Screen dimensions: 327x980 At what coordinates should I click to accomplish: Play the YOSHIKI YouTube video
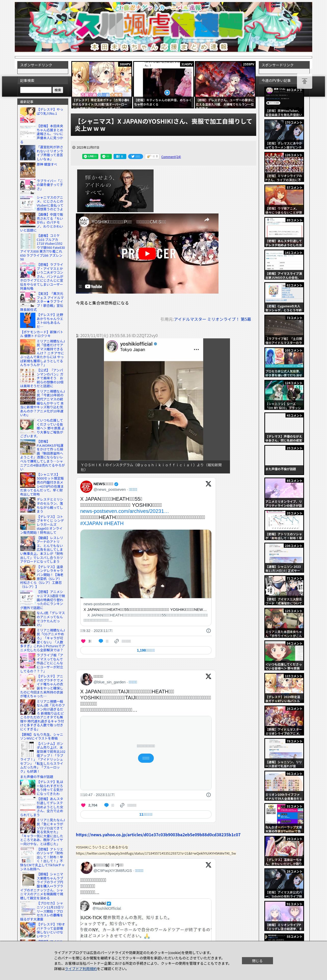[x=147, y=254]
